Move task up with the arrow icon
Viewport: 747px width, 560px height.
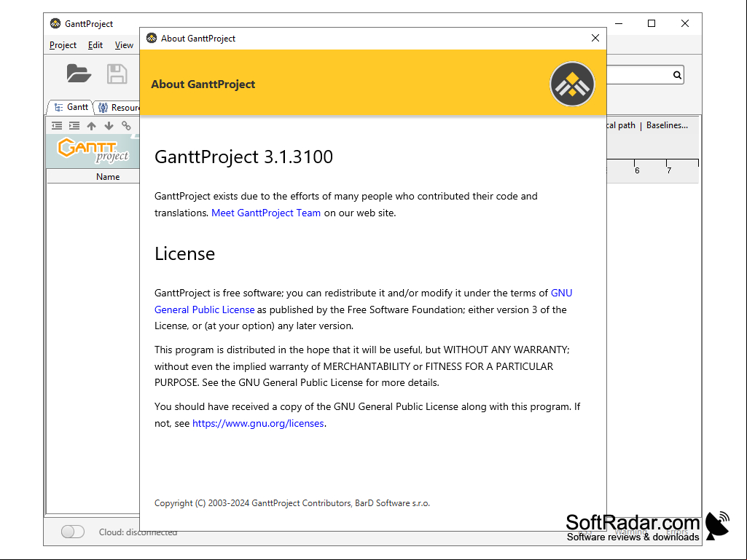pyautogui.click(x=92, y=126)
